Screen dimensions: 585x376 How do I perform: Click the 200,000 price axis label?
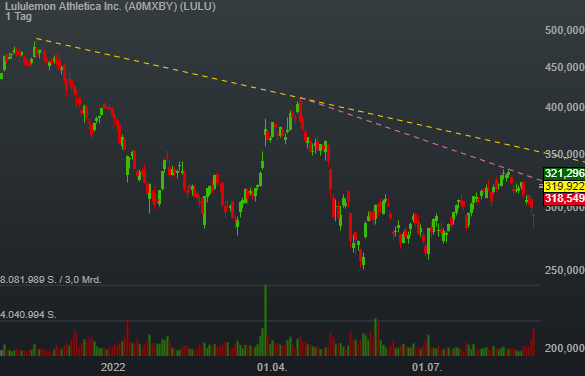point(564,348)
